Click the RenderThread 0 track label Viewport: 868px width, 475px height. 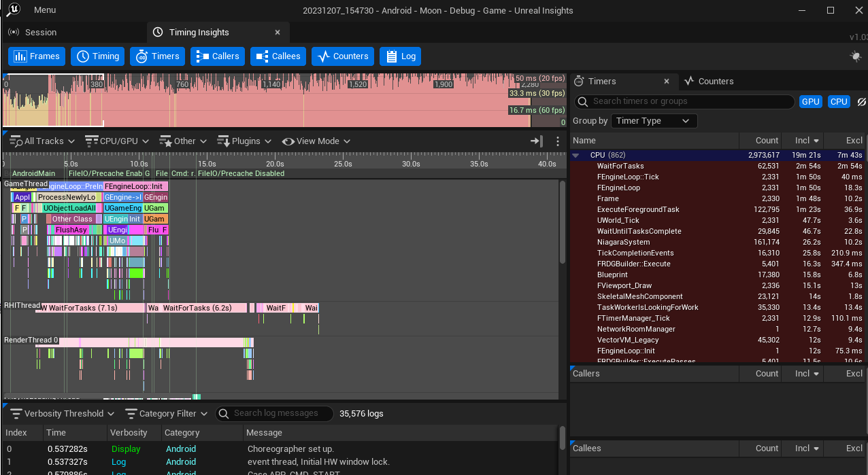pos(31,340)
